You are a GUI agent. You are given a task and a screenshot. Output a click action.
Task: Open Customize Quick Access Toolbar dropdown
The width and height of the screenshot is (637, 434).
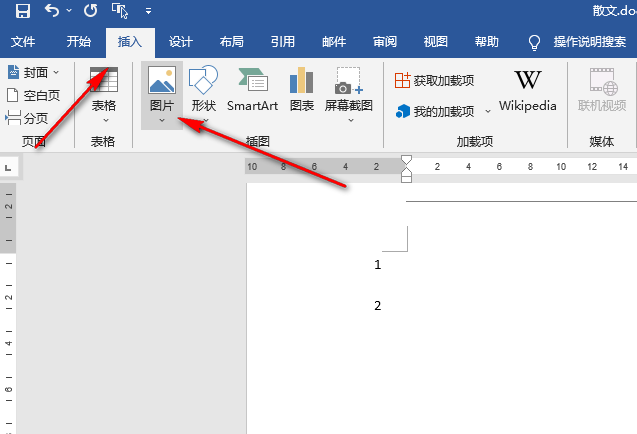click(149, 11)
